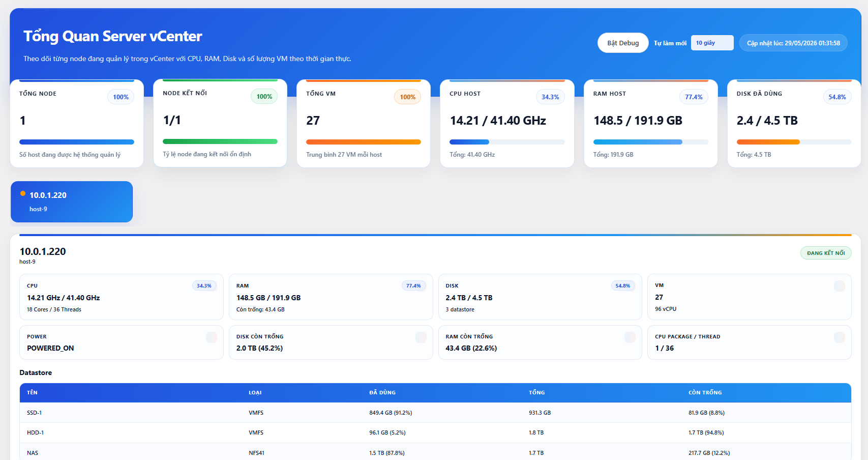Select the NAS datastore name
868x460 pixels.
click(x=33, y=453)
